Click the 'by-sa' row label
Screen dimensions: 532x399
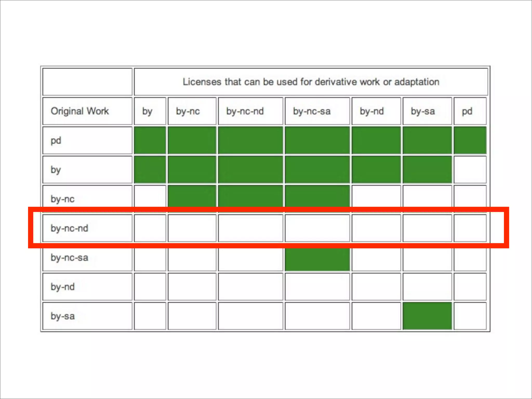[63, 316]
